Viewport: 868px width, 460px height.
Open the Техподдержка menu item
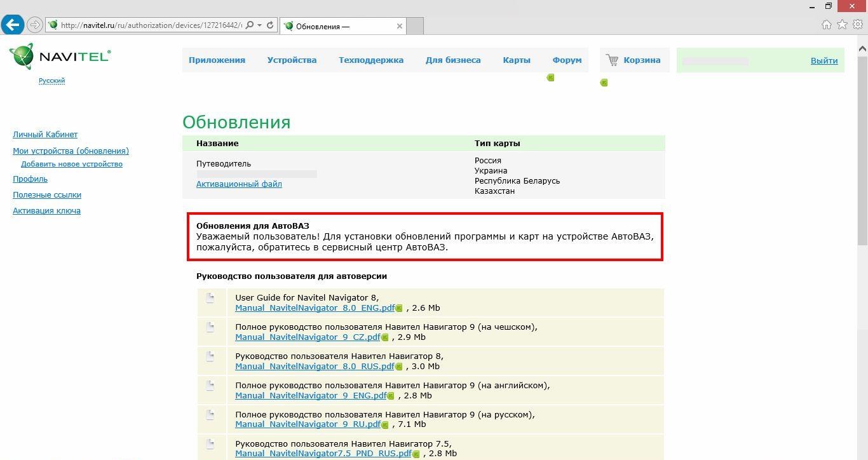coord(371,60)
